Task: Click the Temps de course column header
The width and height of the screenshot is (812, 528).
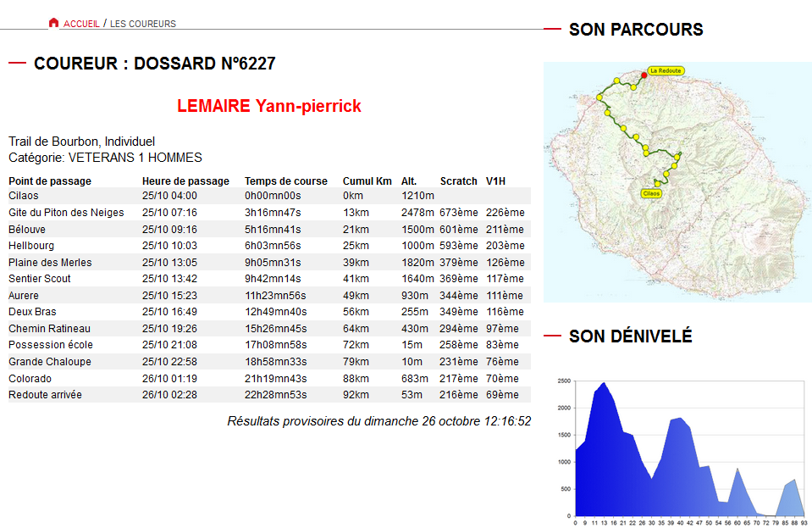Action: pos(285,181)
